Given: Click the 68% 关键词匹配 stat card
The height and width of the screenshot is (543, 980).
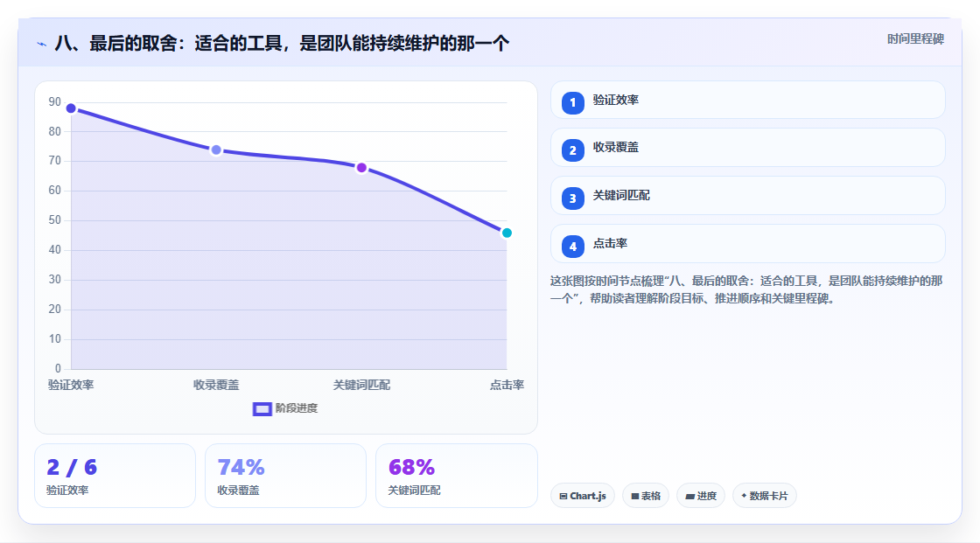Looking at the screenshot, I should [x=456, y=476].
